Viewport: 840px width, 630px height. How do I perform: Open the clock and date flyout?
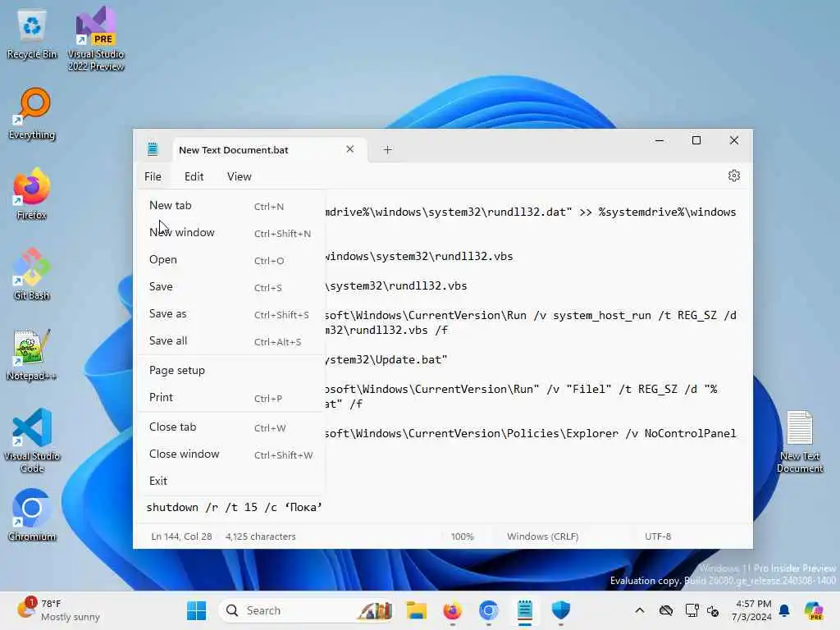tap(752, 610)
